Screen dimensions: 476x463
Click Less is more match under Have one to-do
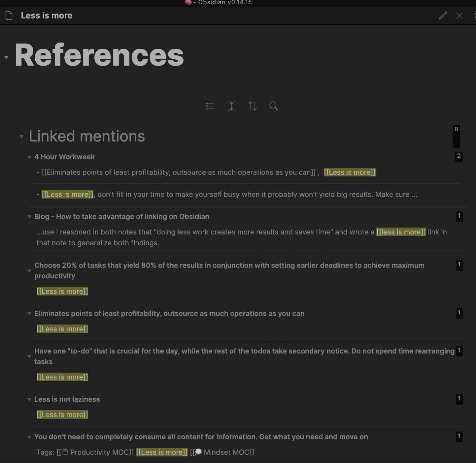(62, 377)
